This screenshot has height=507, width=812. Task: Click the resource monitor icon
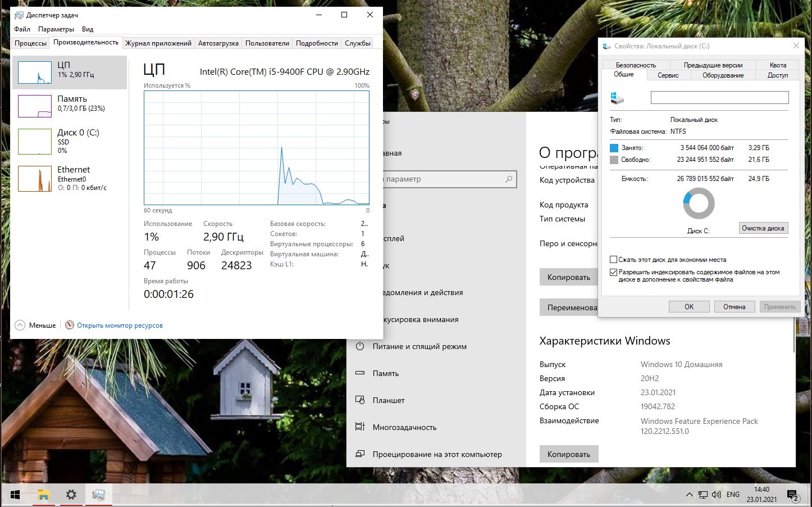70,325
